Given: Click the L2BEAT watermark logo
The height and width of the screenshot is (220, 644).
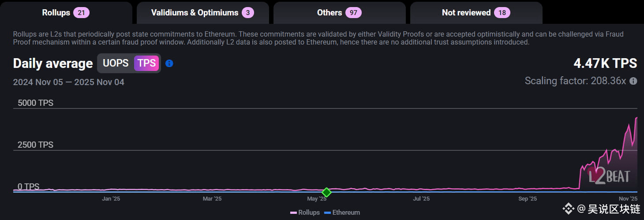Looking at the screenshot, I should pos(609,176).
